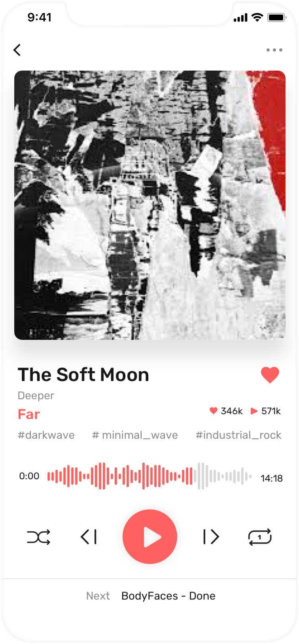Skip to the previous track
The width and height of the screenshot is (299, 644).
[89, 537]
